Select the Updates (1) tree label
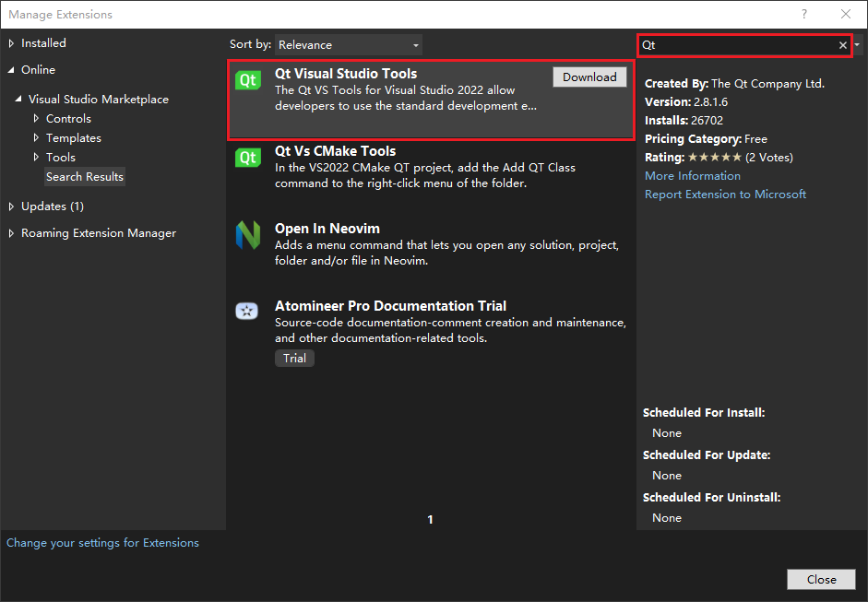This screenshot has height=602, width=868. pyautogui.click(x=53, y=207)
